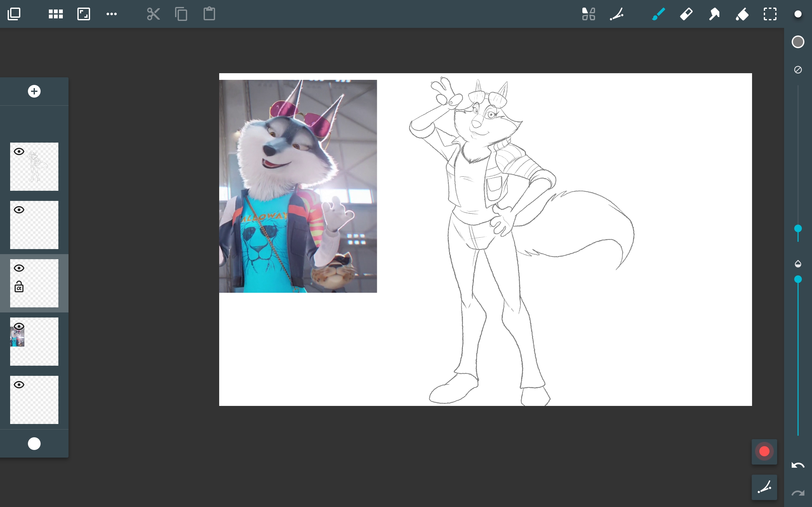
Task: Open the gray color picker circle
Action: click(x=798, y=42)
